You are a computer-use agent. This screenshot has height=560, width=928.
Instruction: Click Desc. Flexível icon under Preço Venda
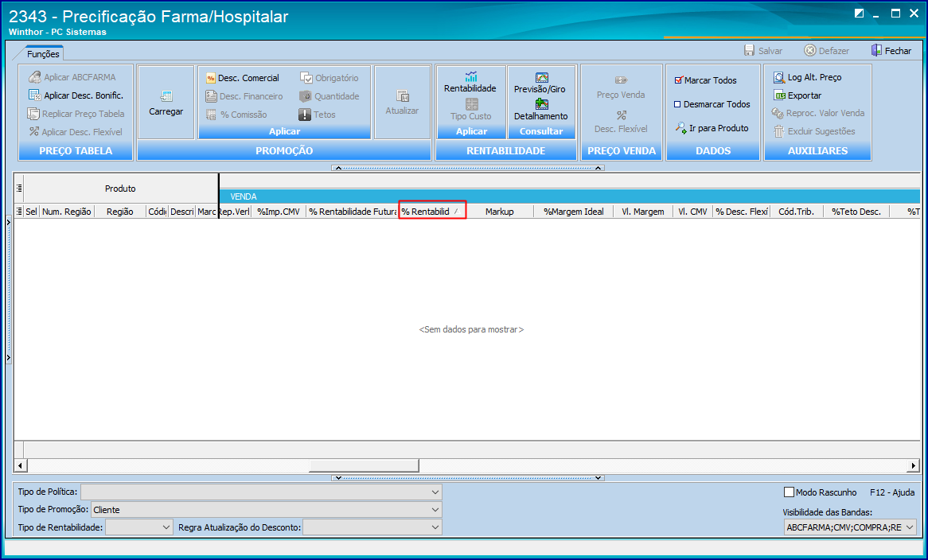click(621, 115)
